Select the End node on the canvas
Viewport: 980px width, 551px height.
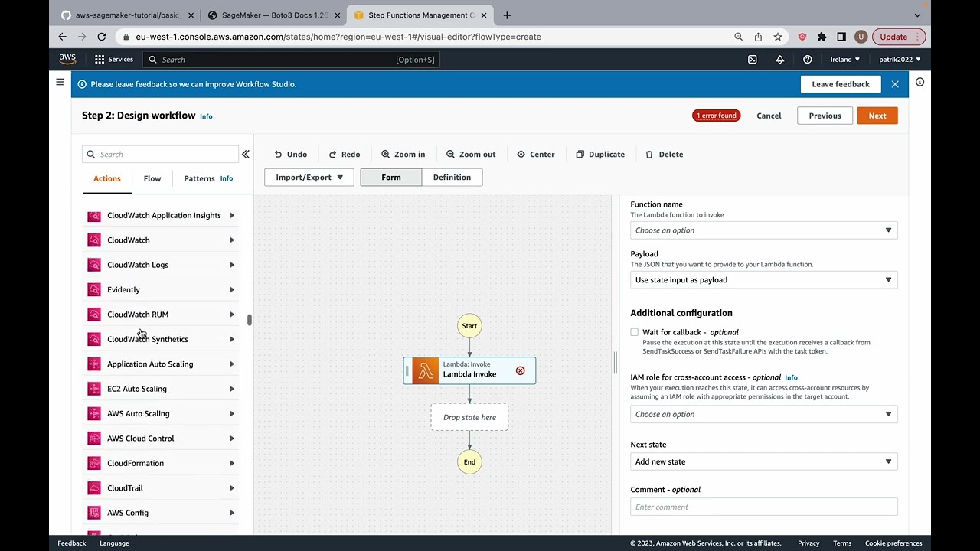tap(469, 461)
